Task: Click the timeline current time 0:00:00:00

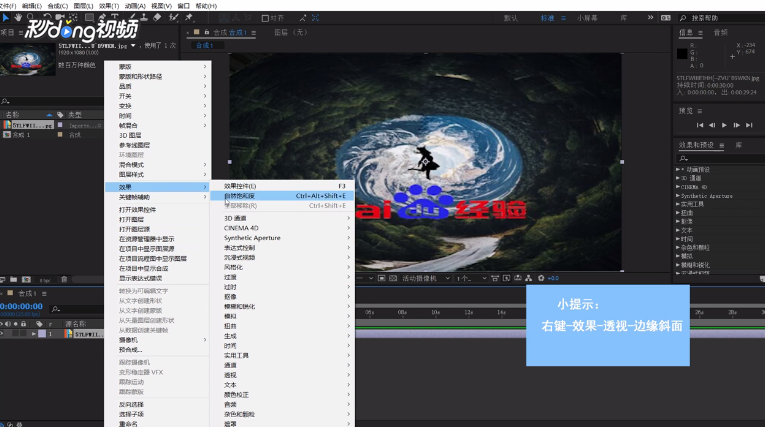Action: point(21,306)
